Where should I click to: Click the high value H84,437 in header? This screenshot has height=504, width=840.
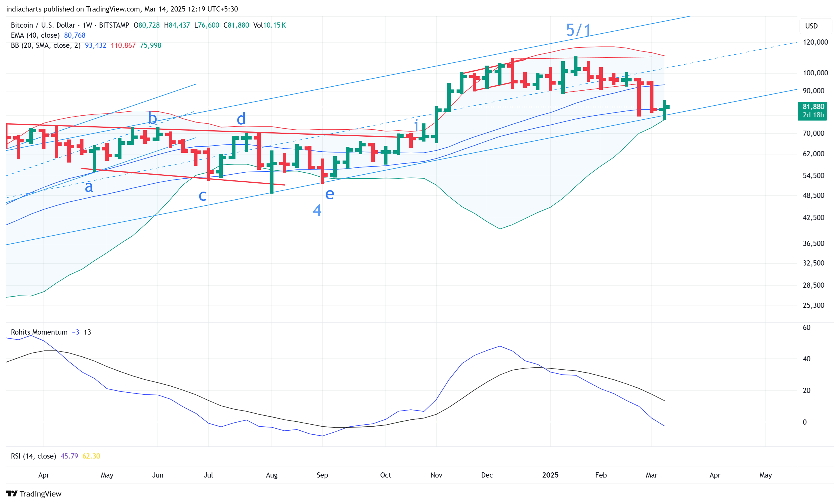[x=177, y=25]
